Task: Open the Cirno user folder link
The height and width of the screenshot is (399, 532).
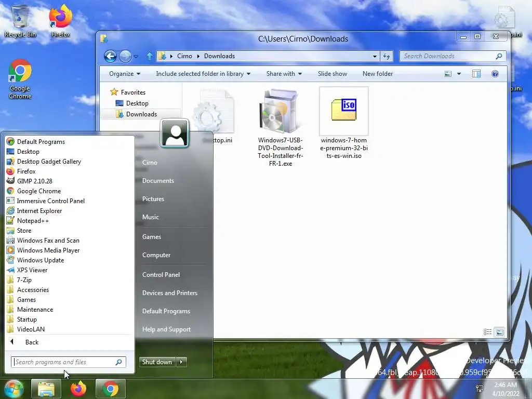Action: point(150,162)
